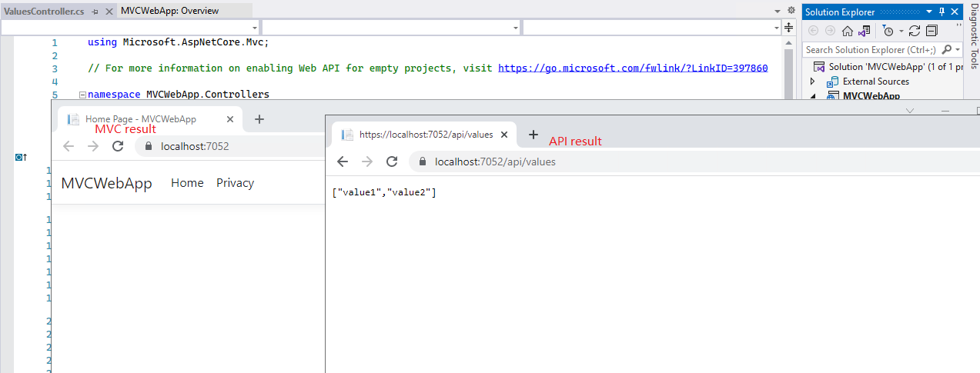Collapse All nodes in Solution Explorer
The height and width of the screenshot is (373, 980).
point(932,31)
